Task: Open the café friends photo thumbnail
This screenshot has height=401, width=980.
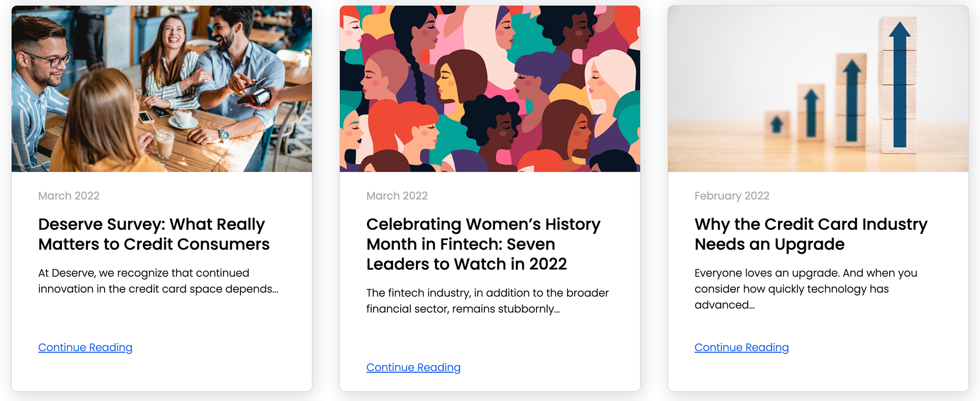Action: click(161, 89)
